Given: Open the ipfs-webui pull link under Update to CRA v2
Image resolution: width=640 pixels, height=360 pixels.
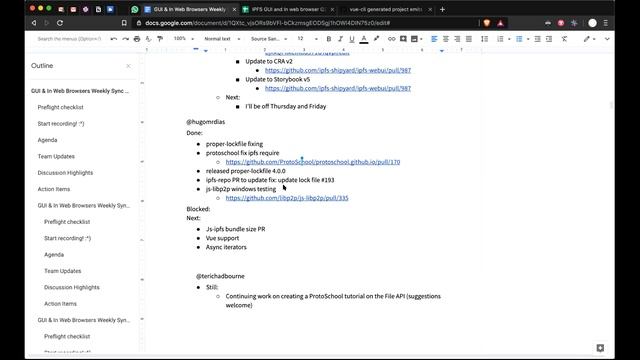Looking at the screenshot, I should click(338, 70).
